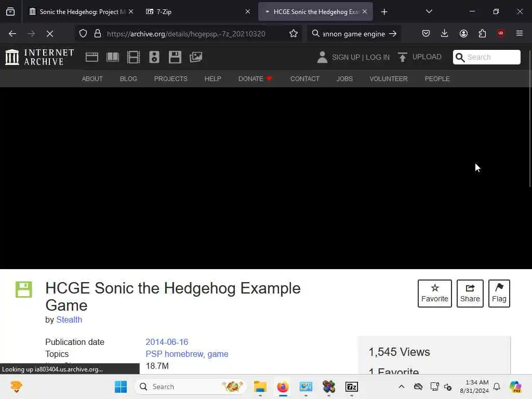Save page to Pocket
The image size is (532, 399).
point(426,33)
